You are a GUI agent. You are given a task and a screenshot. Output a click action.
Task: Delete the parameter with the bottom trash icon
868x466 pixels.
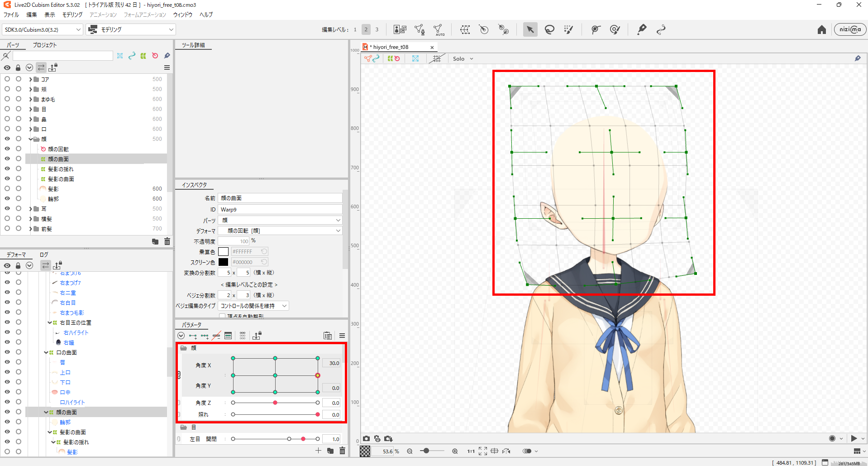pyautogui.click(x=342, y=451)
